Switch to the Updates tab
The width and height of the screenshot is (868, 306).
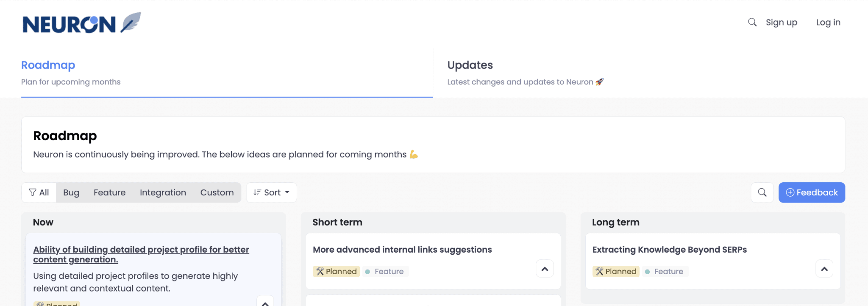pos(470,65)
